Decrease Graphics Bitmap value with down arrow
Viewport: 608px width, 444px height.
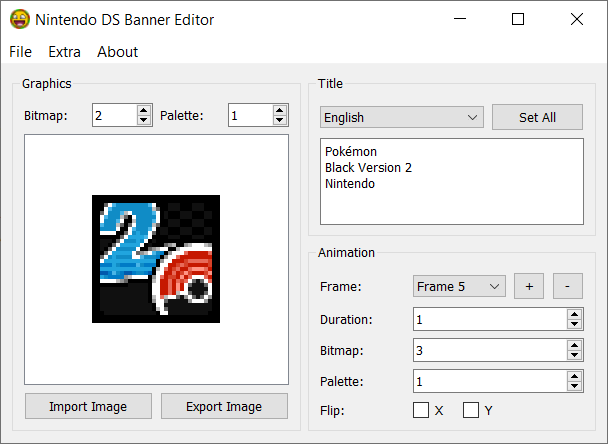(143, 120)
